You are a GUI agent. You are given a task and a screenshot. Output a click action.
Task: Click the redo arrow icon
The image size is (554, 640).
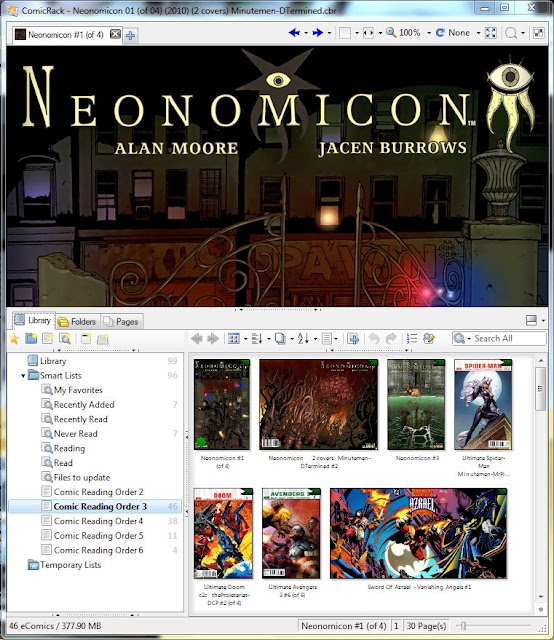(391, 338)
